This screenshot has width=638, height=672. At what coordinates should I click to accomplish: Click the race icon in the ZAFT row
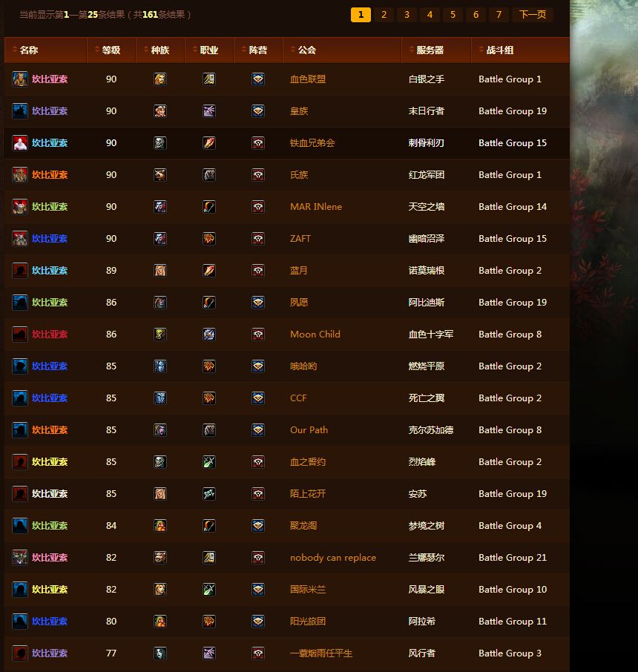[160, 239]
